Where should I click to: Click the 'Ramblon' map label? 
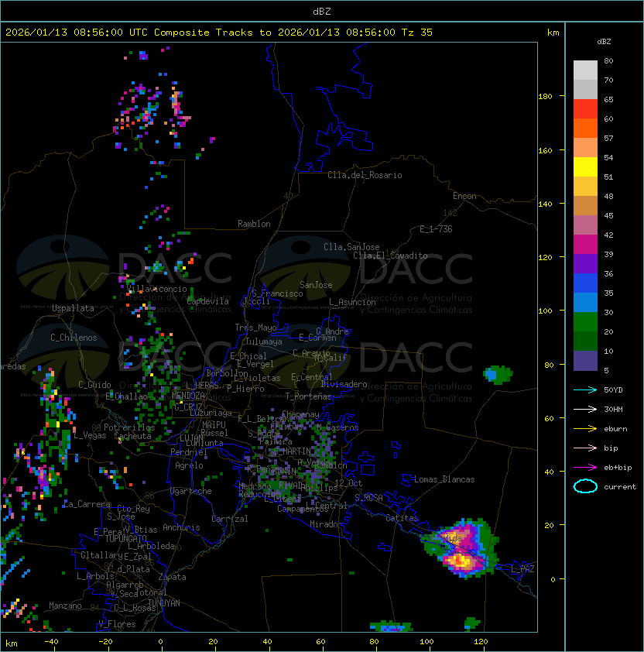[254, 224]
